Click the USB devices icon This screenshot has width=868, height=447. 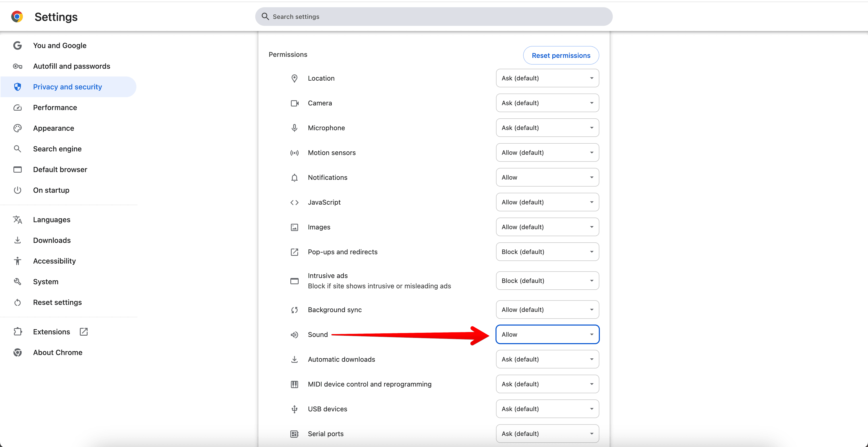[295, 409]
